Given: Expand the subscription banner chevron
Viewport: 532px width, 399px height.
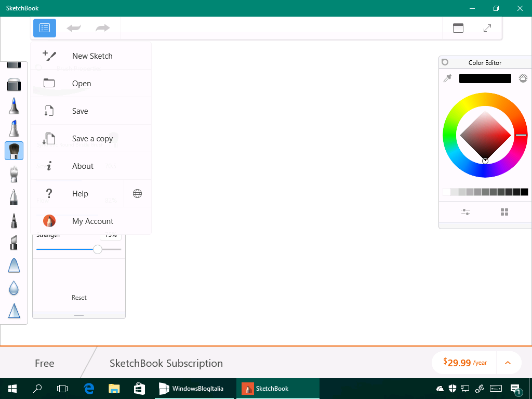Looking at the screenshot, I should coord(508,363).
